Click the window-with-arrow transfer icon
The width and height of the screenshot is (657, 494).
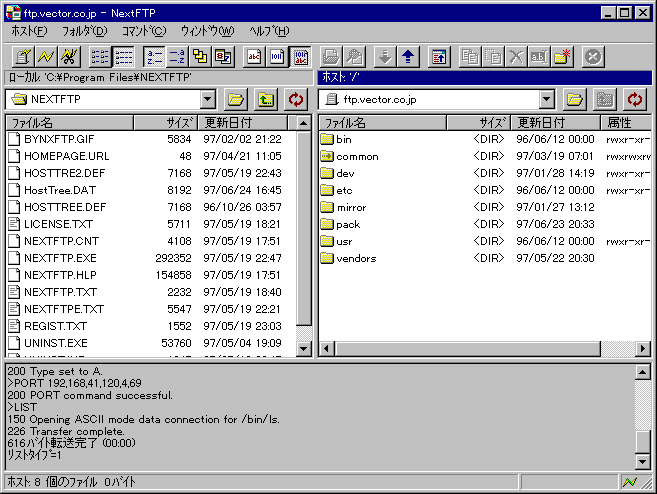(x=439, y=57)
